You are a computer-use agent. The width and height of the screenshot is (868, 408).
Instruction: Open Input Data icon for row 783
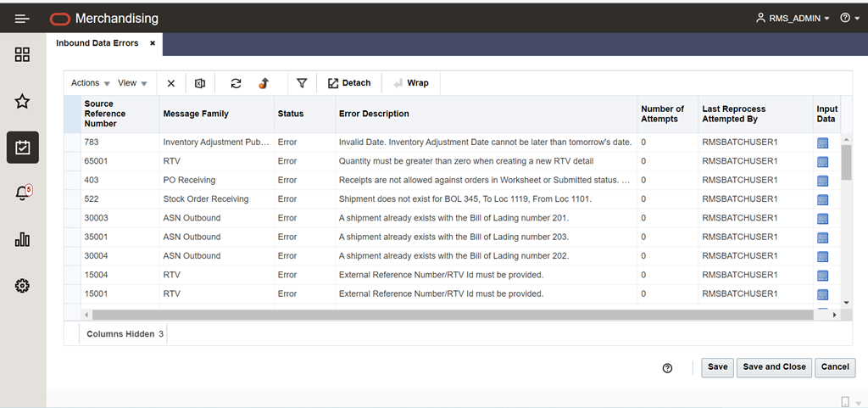(822, 143)
